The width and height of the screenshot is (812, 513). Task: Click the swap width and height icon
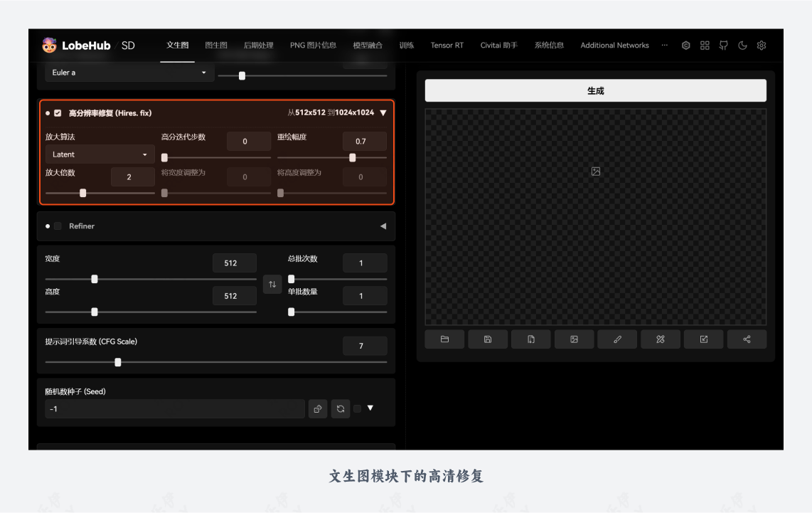tap(272, 284)
